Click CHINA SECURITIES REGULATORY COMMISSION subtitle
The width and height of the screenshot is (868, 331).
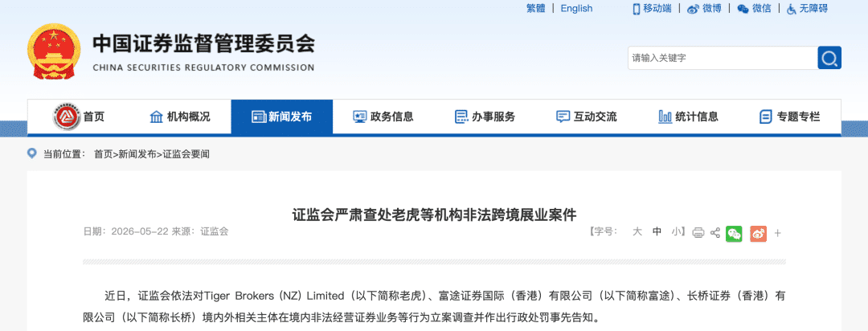pos(203,68)
